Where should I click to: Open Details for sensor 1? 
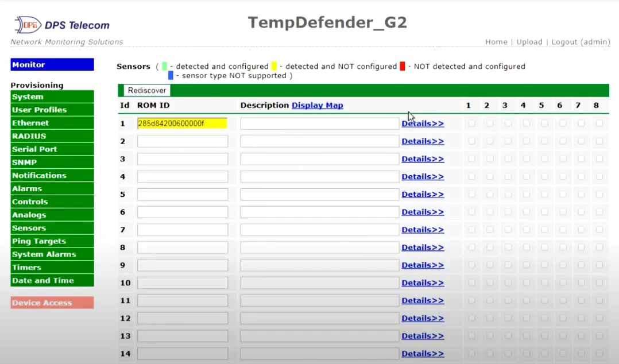pyautogui.click(x=422, y=123)
